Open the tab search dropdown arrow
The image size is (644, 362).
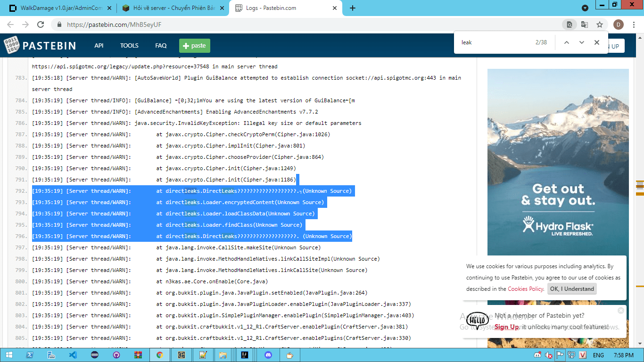pyautogui.click(x=585, y=8)
